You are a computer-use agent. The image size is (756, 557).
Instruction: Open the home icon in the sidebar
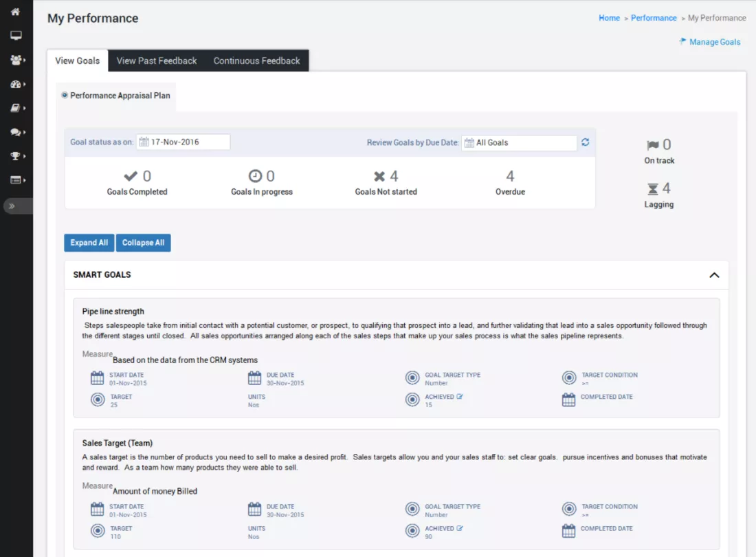pos(15,12)
